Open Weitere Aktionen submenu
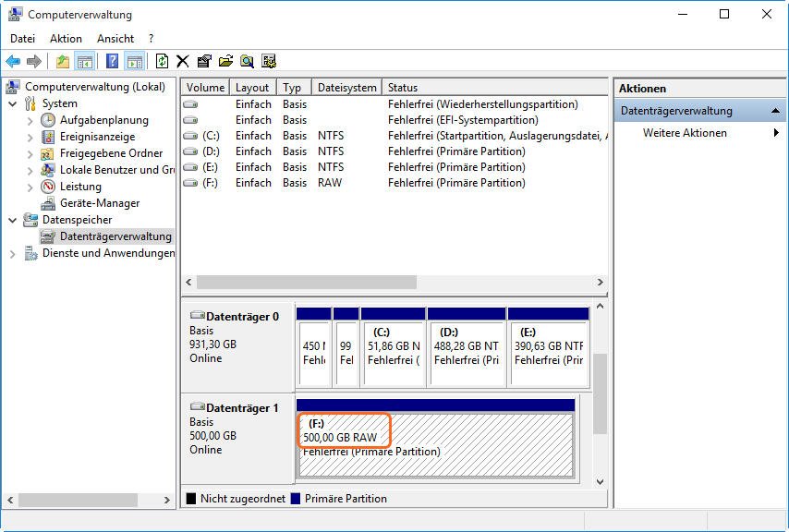This screenshot has height=532, width=789. (699, 133)
